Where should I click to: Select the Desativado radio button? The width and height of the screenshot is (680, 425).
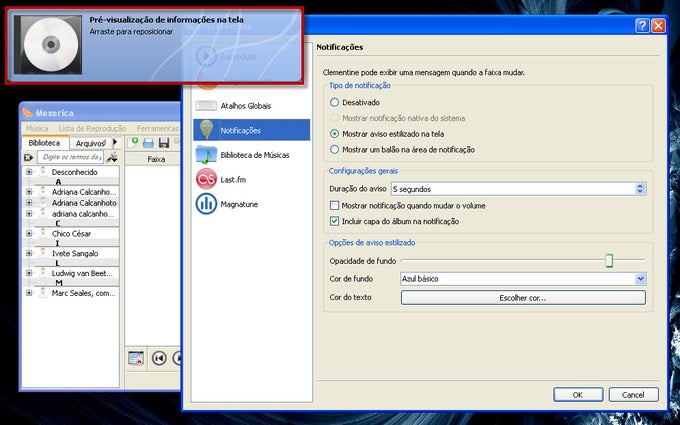(x=334, y=103)
